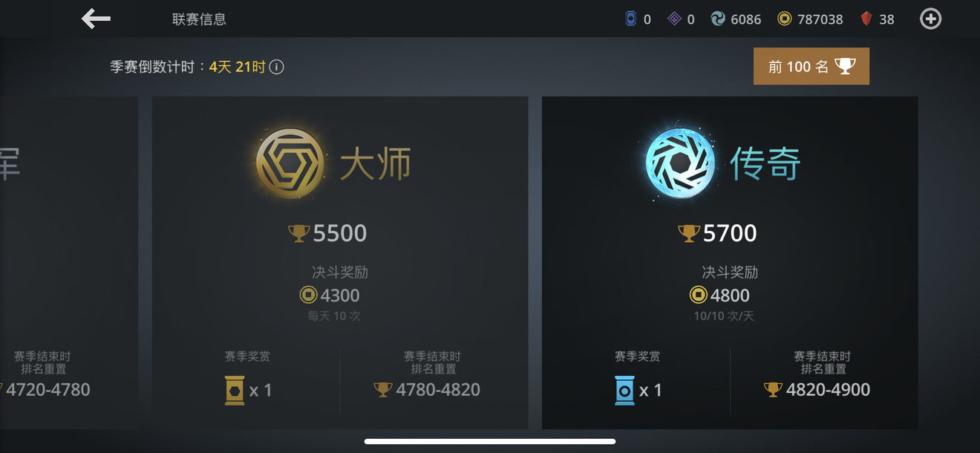This screenshot has width=980, height=453.
Task: Tap the 传奇 season reward blue pack
Action: (x=624, y=390)
